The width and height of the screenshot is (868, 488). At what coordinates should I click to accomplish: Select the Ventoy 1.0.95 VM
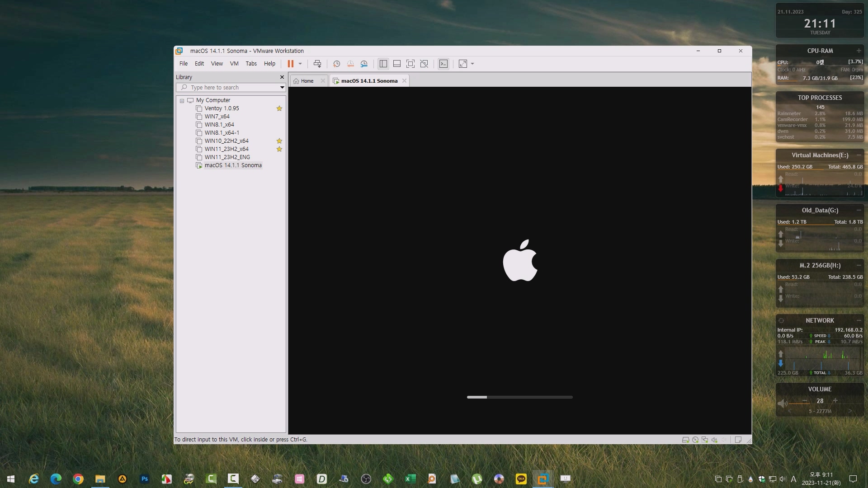pyautogui.click(x=222, y=108)
